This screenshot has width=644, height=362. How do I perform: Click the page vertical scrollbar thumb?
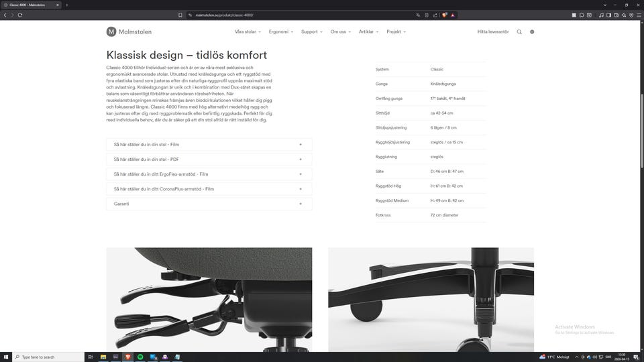[x=641, y=131]
